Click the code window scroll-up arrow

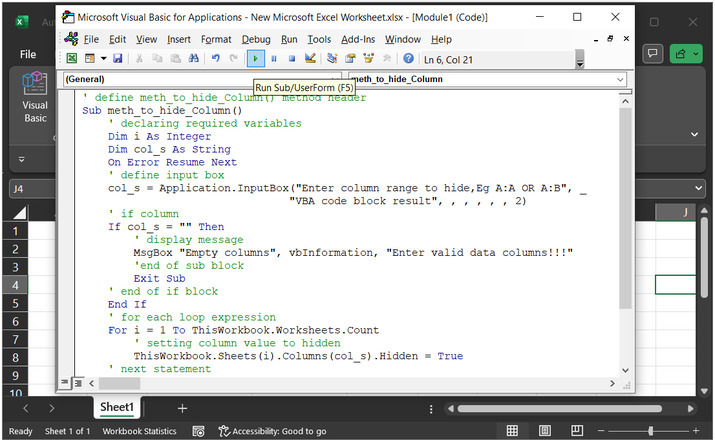625,101
